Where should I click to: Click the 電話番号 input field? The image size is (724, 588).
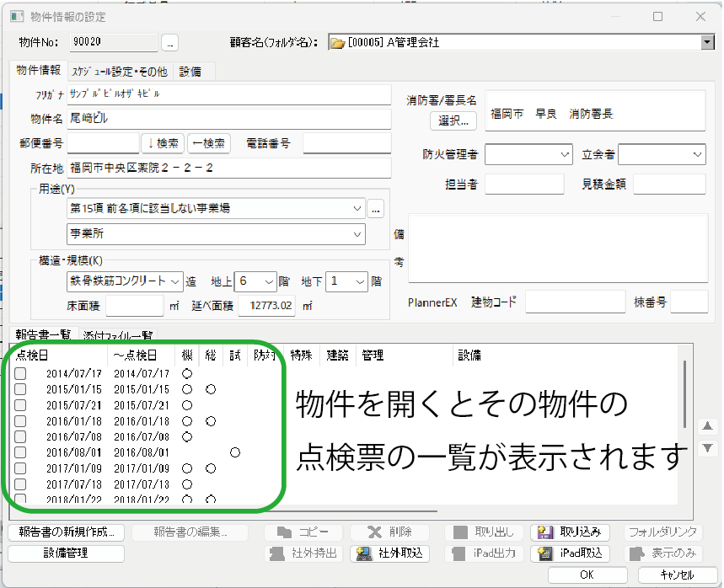point(346,143)
